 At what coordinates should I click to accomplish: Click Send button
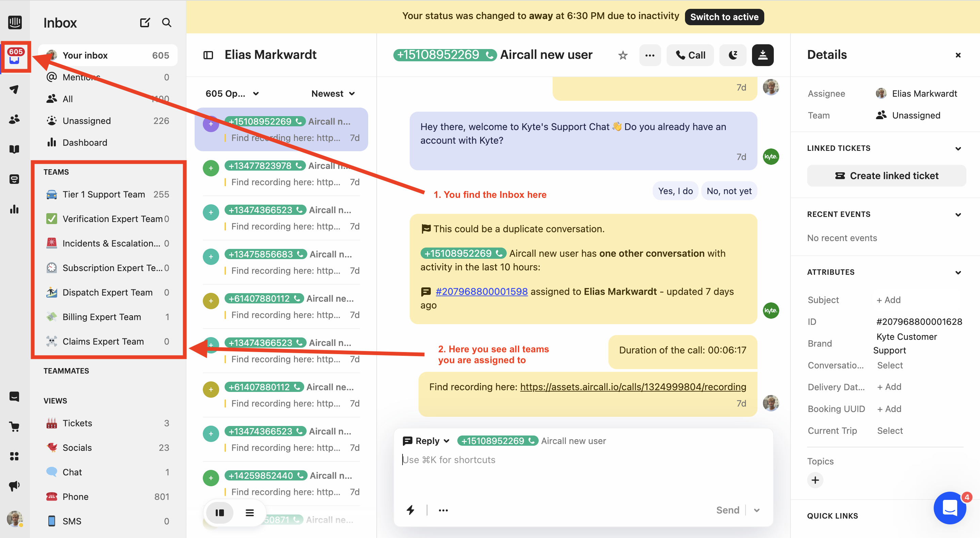point(728,510)
